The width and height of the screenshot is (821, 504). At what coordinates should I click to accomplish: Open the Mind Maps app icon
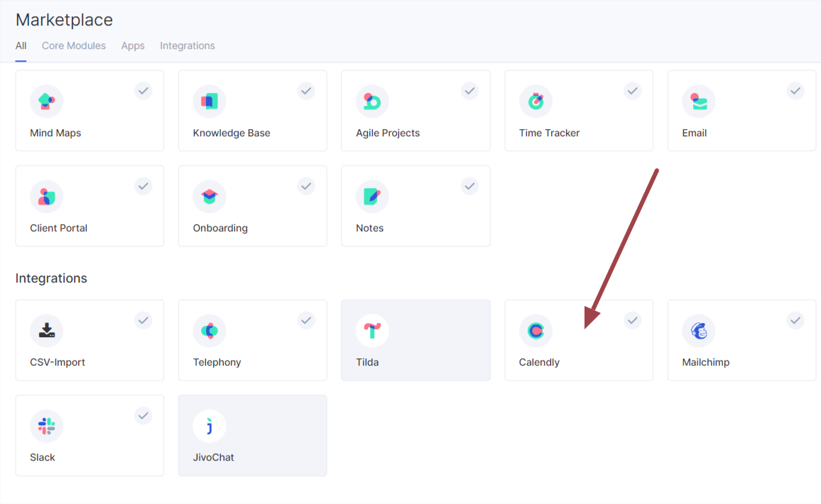point(47,101)
